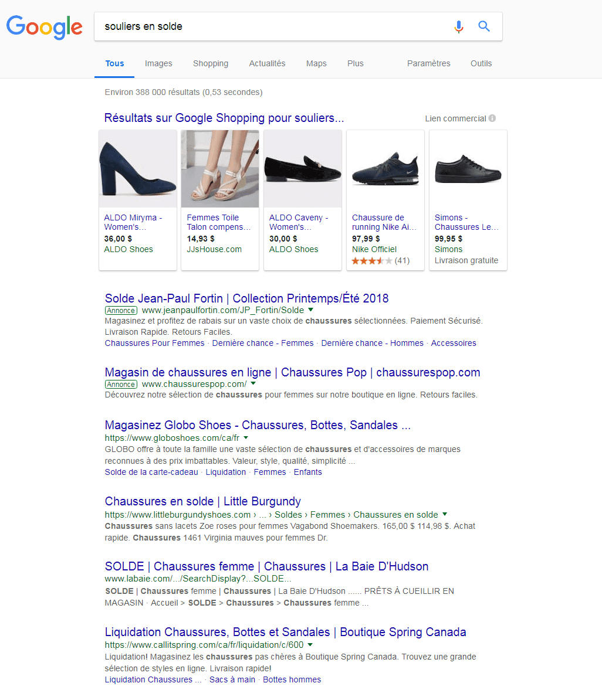Screen dimensions: 602x700
Task: Open Sacs à main sitelink
Action: [x=232, y=679]
